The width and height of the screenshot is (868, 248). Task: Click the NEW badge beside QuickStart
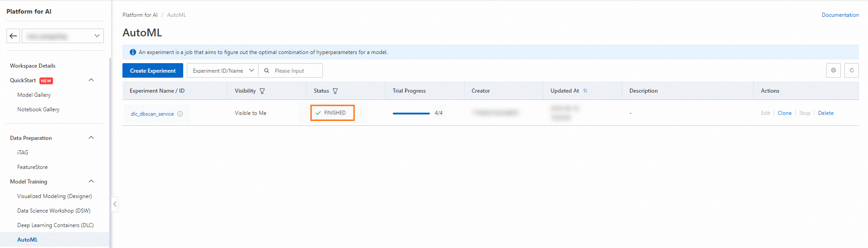pyautogui.click(x=46, y=81)
